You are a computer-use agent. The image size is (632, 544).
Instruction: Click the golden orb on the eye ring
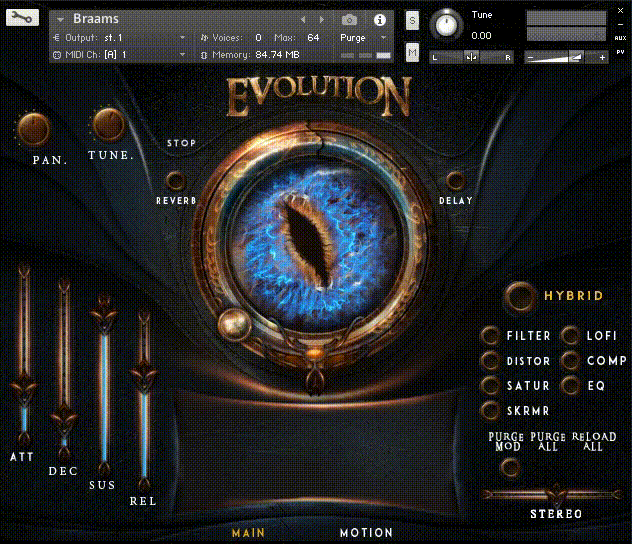point(234,323)
